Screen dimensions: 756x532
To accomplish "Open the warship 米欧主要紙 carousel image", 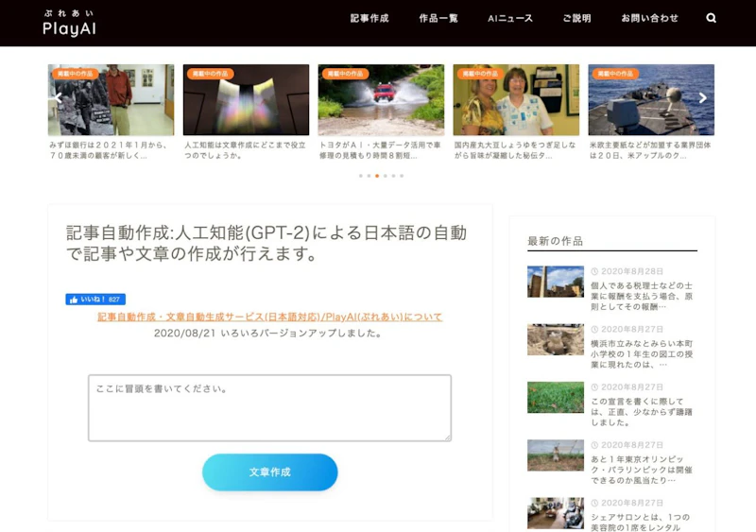I will point(651,100).
